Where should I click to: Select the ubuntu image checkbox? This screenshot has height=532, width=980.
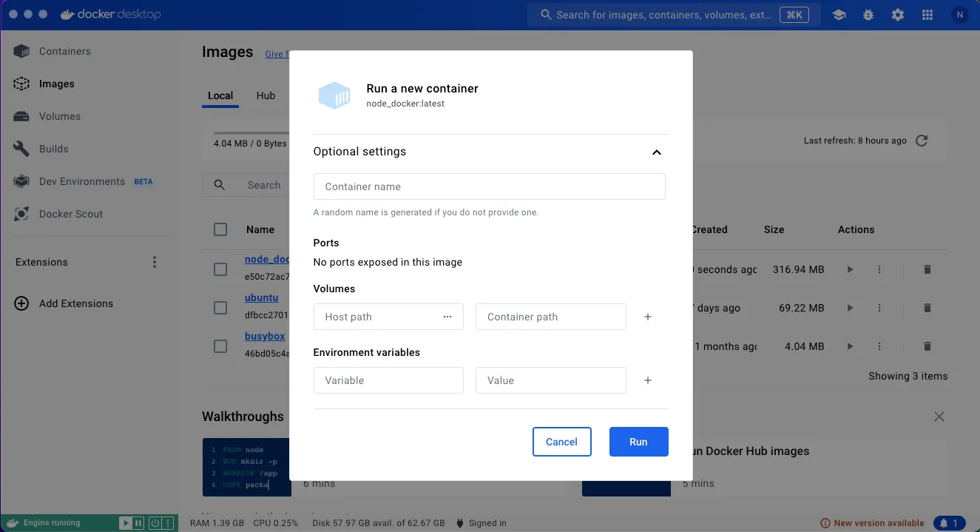click(x=220, y=308)
